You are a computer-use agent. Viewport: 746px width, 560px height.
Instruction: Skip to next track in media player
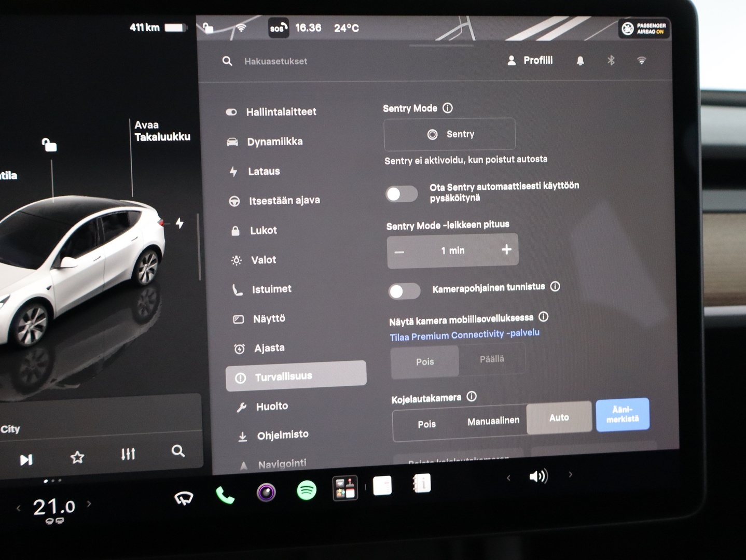(x=26, y=459)
